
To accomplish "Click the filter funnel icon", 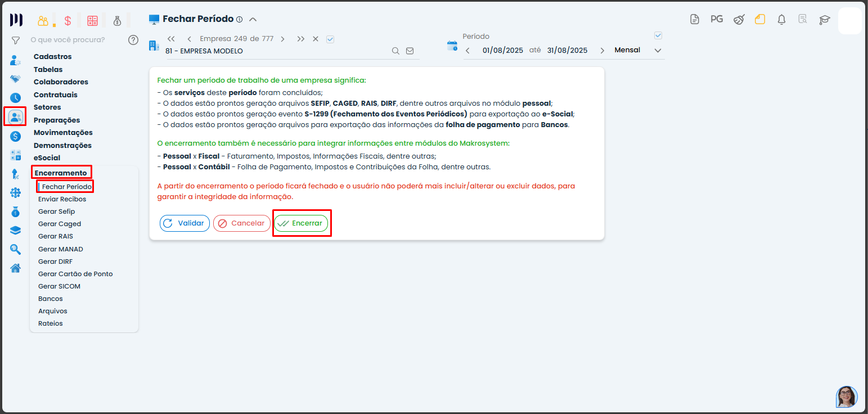I will pos(16,40).
